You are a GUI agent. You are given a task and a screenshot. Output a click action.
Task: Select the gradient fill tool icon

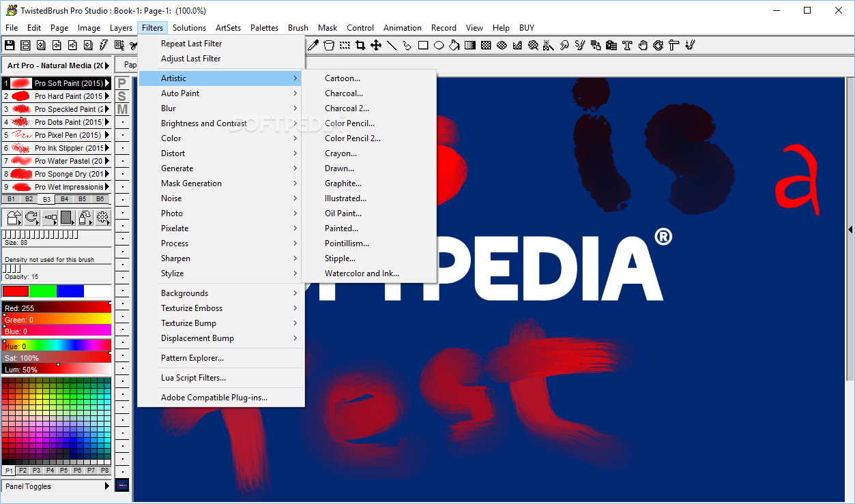[x=469, y=45]
